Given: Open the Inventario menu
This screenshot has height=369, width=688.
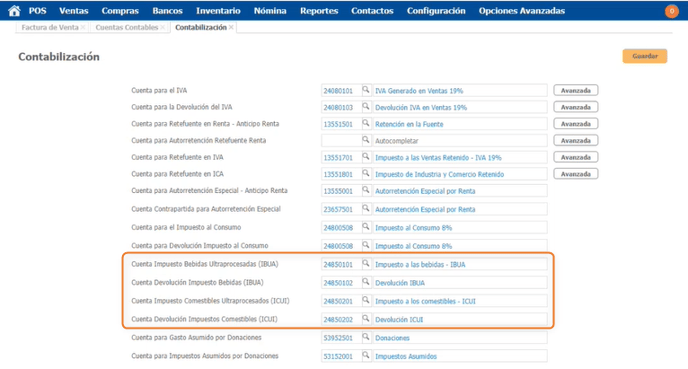Looking at the screenshot, I should click(x=218, y=11).
